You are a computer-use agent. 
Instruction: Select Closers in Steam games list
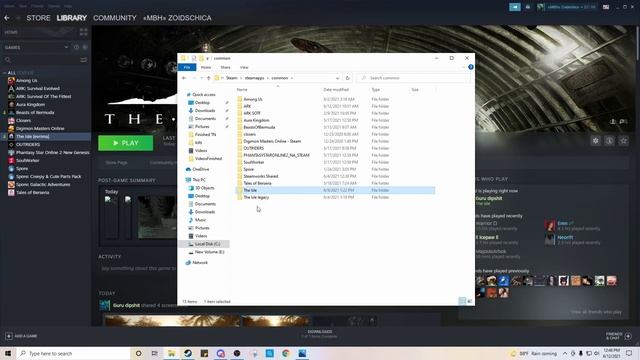(x=23, y=120)
